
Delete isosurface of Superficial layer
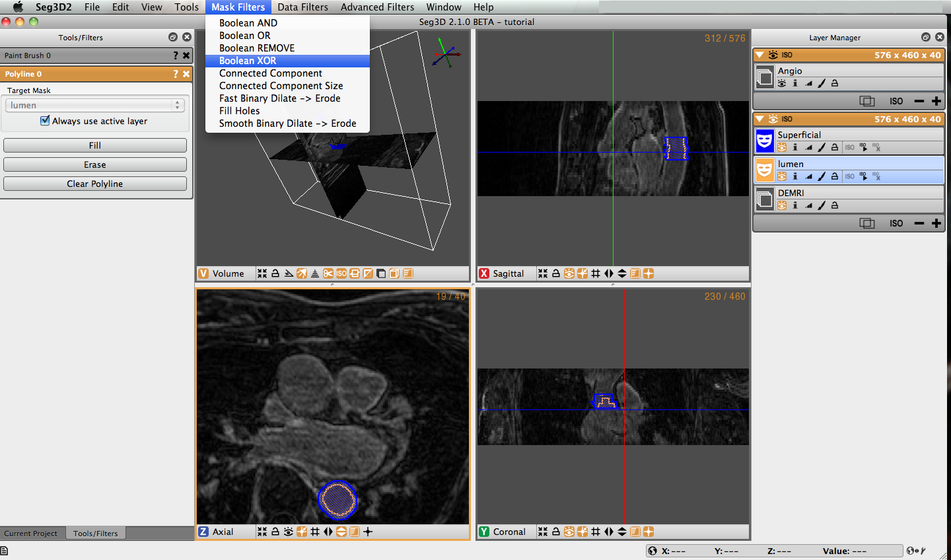pos(876,147)
